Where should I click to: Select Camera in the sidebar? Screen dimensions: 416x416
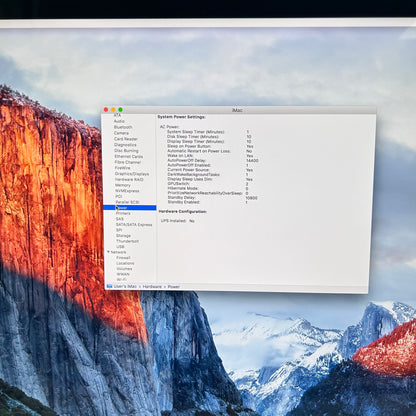point(121,133)
